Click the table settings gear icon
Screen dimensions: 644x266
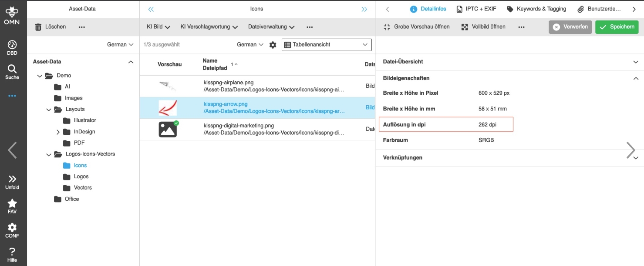click(x=273, y=45)
